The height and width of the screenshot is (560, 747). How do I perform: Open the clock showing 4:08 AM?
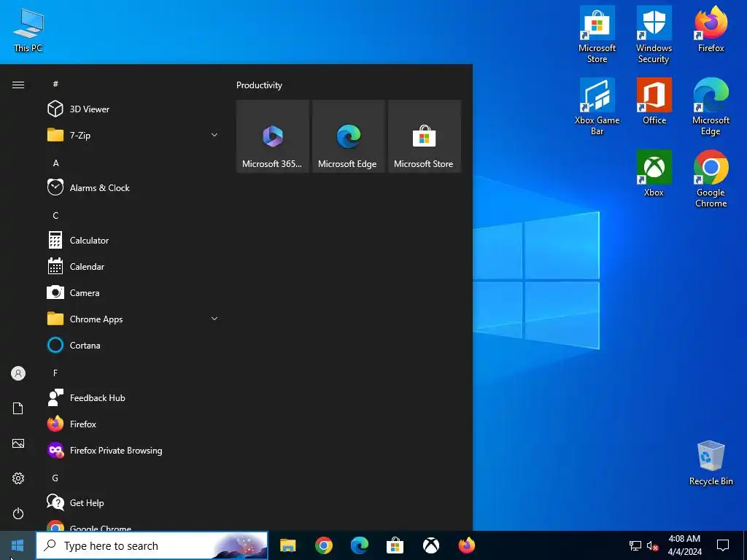coord(684,545)
